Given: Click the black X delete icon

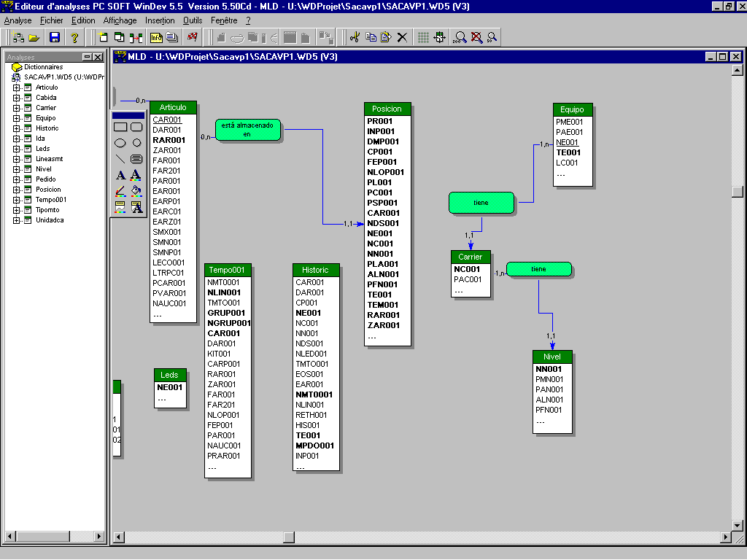Looking at the screenshot, I should pyautogui.click(x=402, y=37).
